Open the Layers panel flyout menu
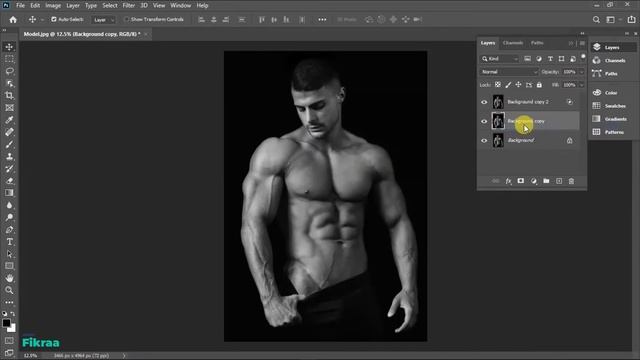Image resolution: width=640 pixels, height=360 pixels. [582, 43]
